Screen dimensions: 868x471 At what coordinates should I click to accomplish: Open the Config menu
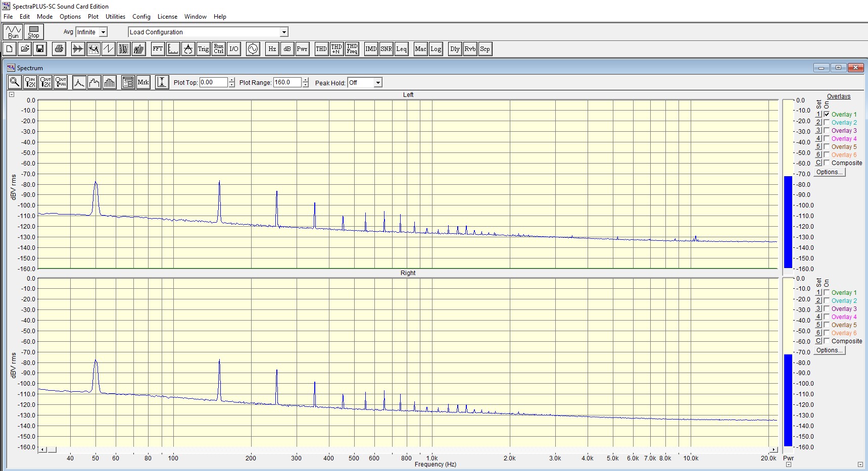click(141, 16)
